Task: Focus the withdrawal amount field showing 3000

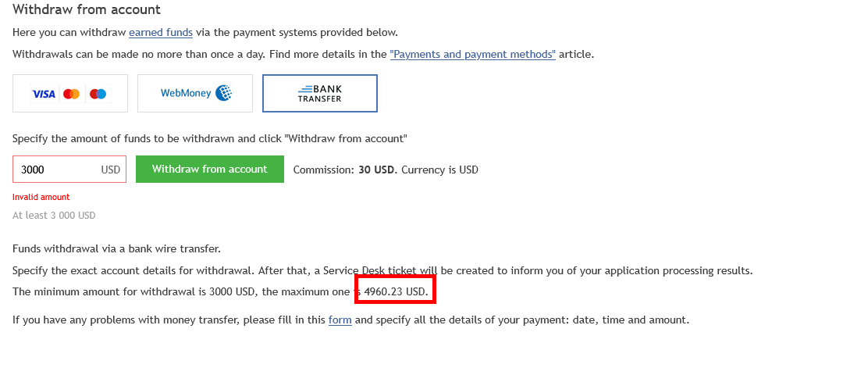Action: tap(69, 170)
